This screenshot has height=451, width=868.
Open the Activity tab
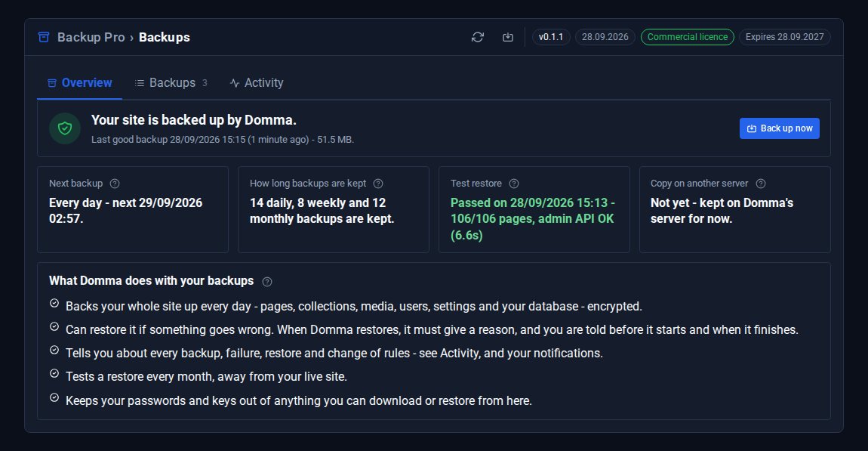click(257, 83)
